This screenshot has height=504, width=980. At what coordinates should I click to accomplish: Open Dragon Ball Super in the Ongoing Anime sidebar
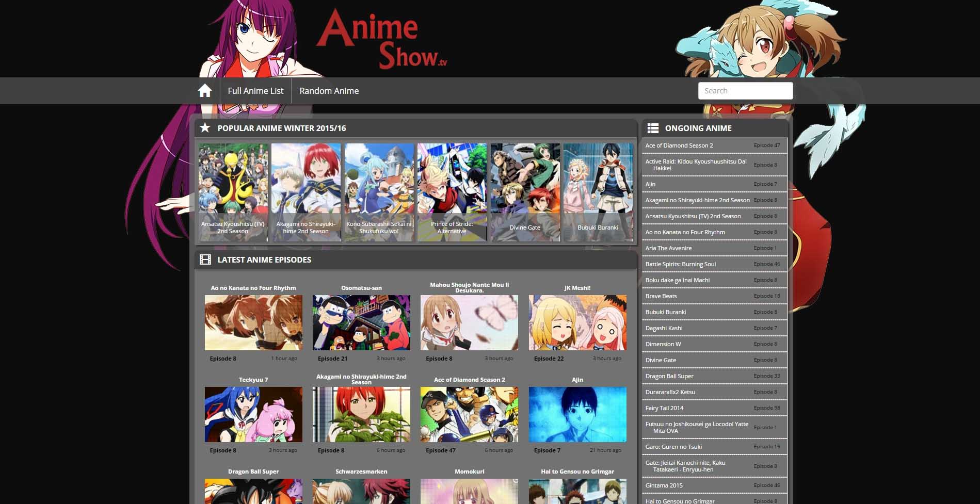click(714, 376)
